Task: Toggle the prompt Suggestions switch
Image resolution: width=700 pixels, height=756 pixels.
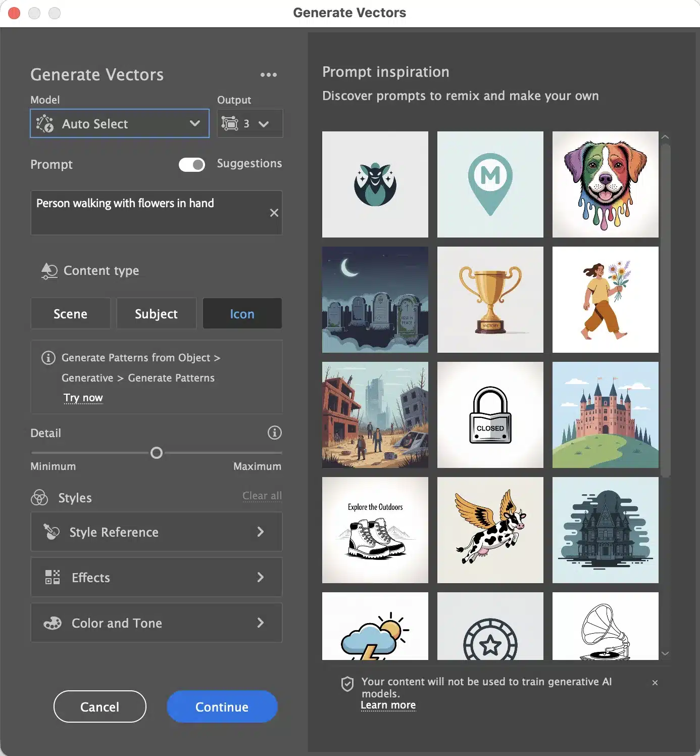Action: click(x=192, y=165)
